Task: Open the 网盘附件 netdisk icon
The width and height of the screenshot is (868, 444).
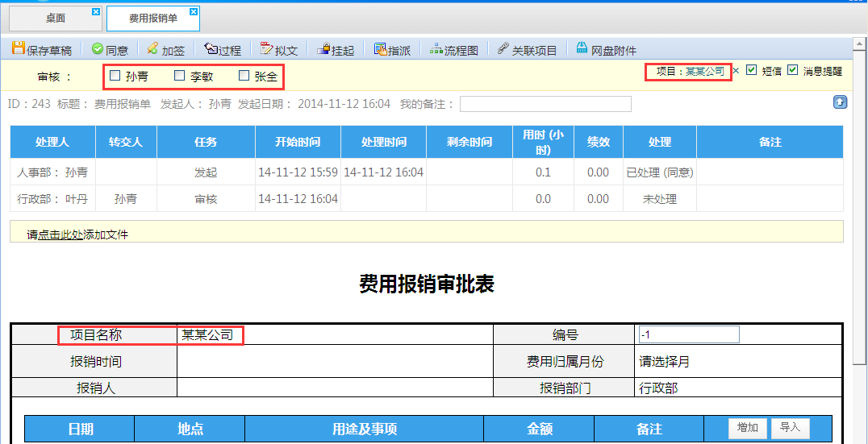Action: click(582, 48)
